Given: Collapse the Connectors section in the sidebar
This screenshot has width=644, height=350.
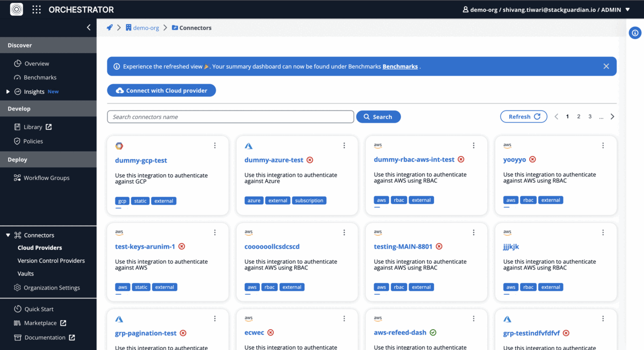Looking at the screenshot, I should (x=8, y=235).
